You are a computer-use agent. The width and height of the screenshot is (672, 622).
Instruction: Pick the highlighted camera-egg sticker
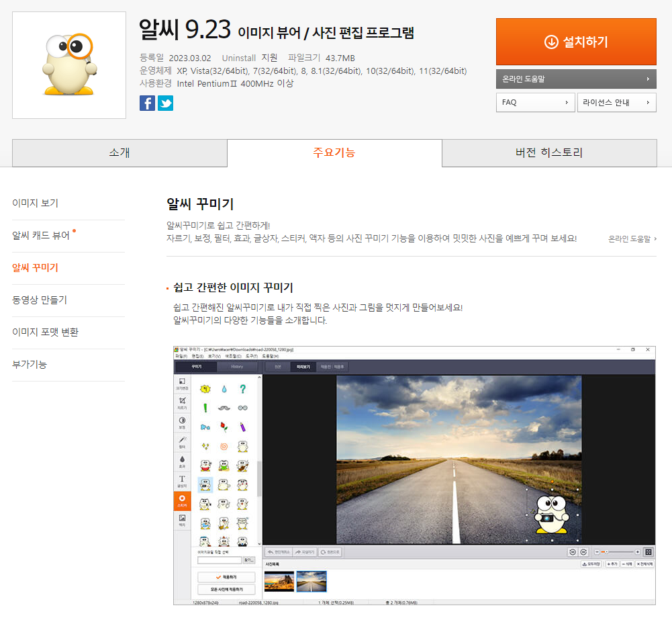coord(205,485)
